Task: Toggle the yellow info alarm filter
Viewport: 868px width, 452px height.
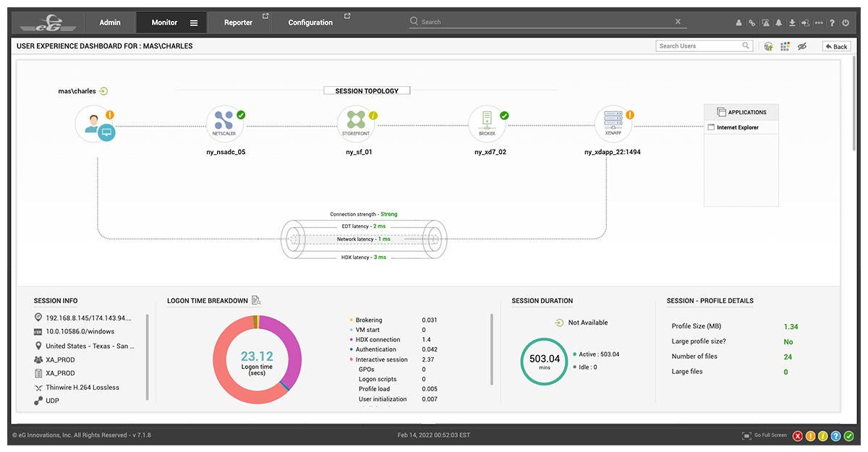Action: click(823, 435)
